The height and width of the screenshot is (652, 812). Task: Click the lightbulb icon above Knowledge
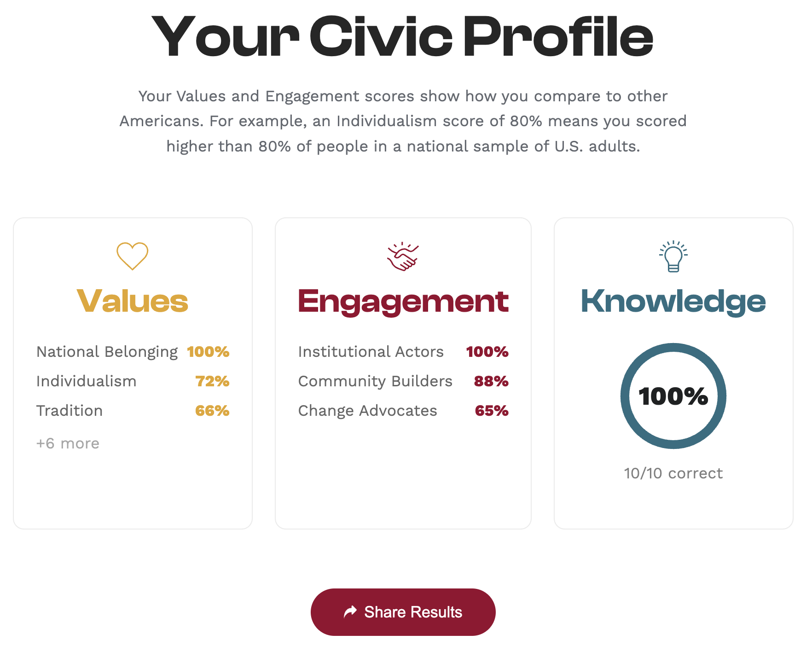[x=673, y=256]
